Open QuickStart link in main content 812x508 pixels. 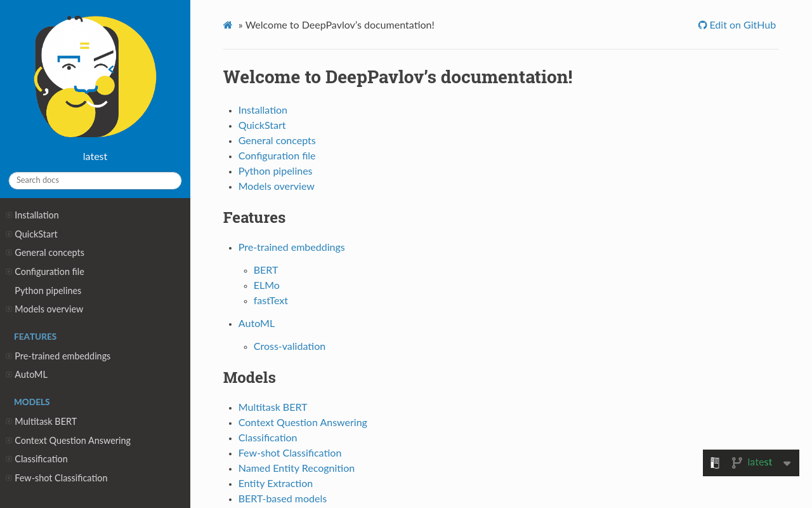click(x=262, y=126)
